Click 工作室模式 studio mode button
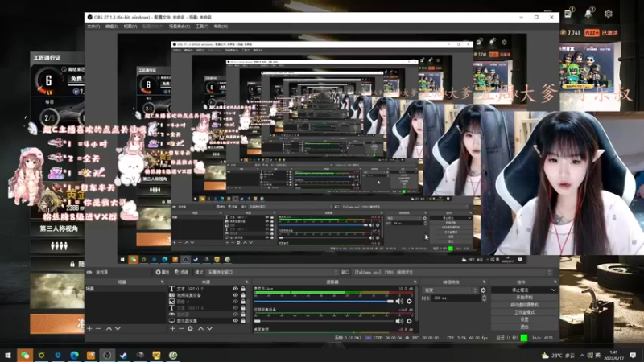 pyautogui.click(x=524, y=312)
